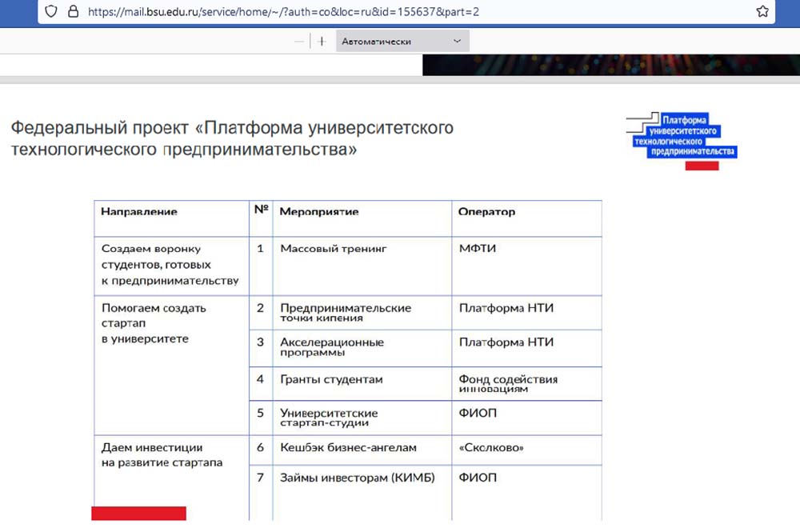Viewport: 800px width, 532px height.
Task: Click the Федеральный проект slide title
Action: (x=231, y=138)
